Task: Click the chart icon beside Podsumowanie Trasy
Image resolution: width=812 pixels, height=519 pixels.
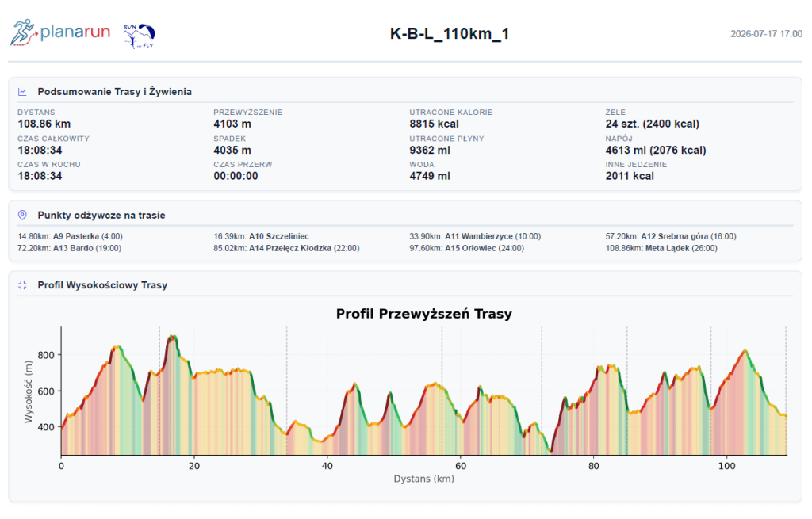Action: [22, 92]
